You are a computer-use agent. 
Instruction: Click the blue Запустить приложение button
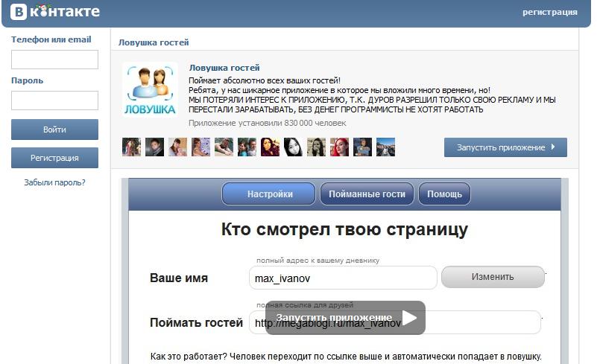(x=505, y=147)
